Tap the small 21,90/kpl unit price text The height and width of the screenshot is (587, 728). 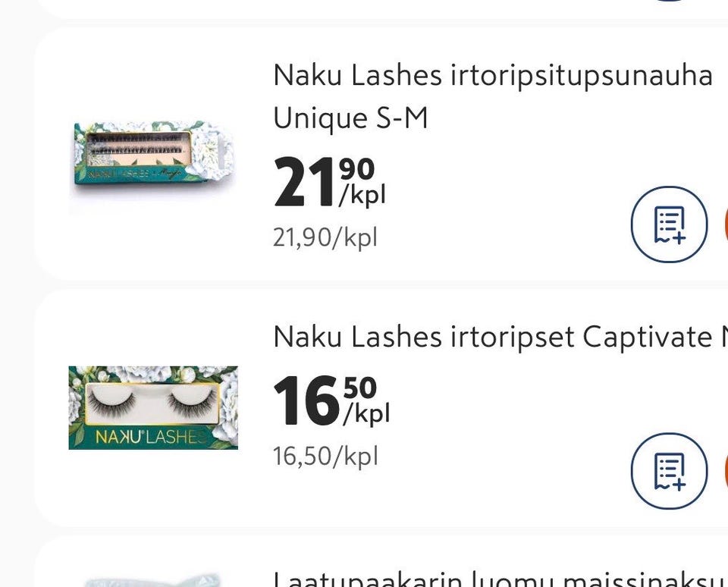(325, 237)
